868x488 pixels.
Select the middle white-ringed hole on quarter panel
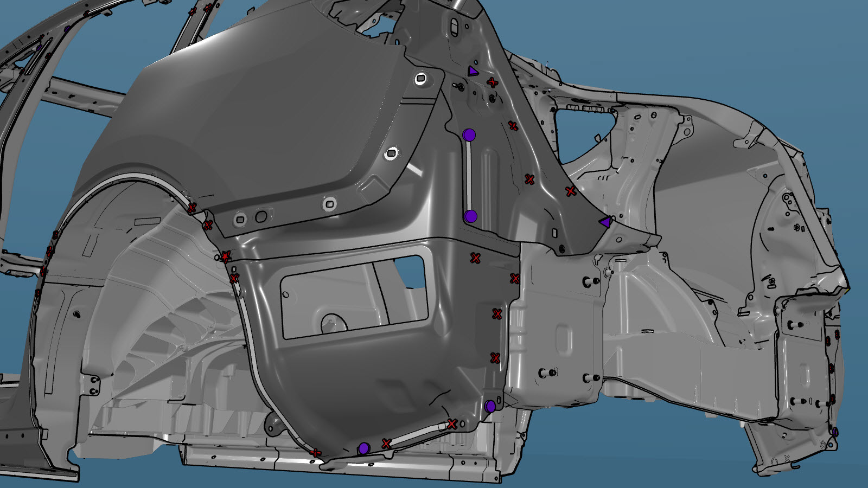pos(390,154)
